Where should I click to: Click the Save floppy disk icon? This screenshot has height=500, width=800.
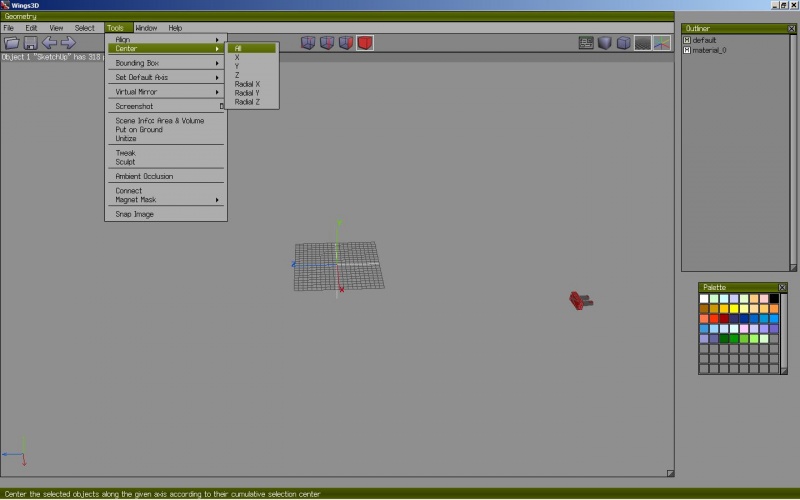click(x=30, y=43)
